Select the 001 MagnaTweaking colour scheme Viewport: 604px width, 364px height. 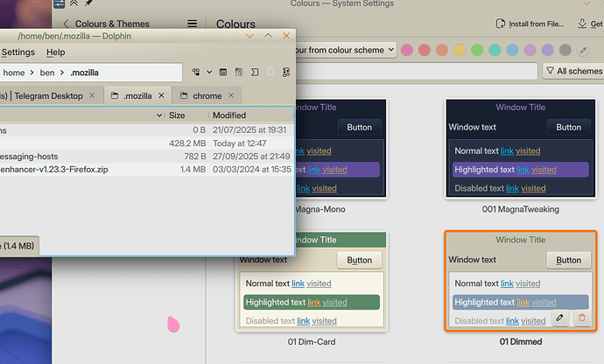pyautogui.click(x=520, y=149)
